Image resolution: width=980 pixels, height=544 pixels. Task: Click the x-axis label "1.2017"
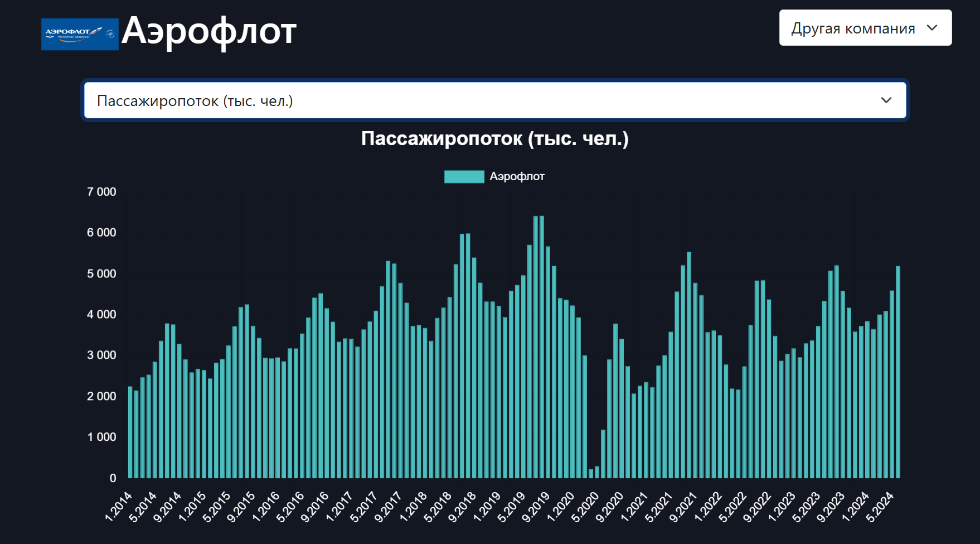[x=340, y=507]
